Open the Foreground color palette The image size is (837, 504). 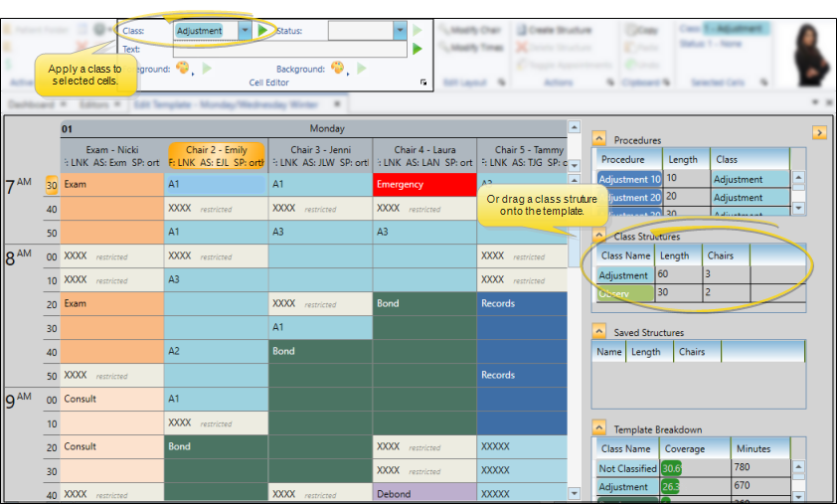(x=182, y=69)
